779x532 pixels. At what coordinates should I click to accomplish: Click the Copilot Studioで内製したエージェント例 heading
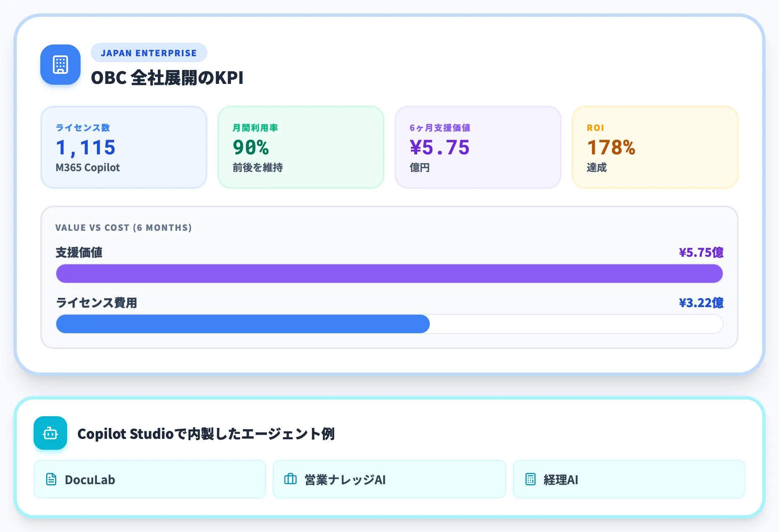(206, 433)
